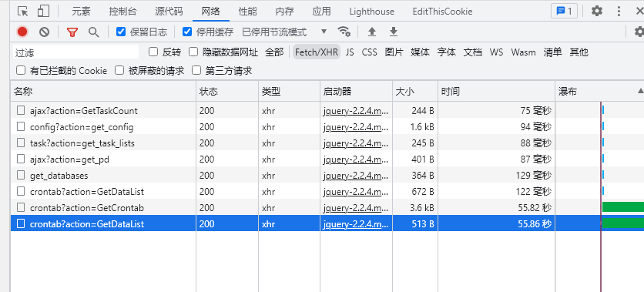The width and height of the screenshot is (644, 292).
Task: Open the issues counter badge showing 1
Action: pyautogui.click(x=564, y=11)
